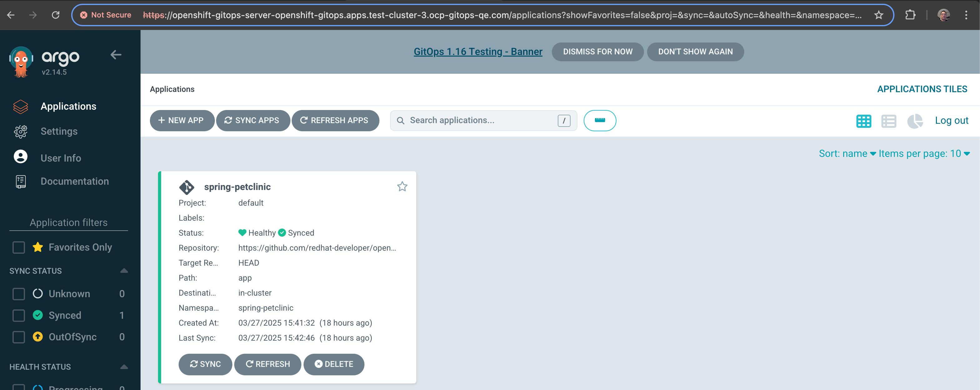Screen dimensions: 980x390
Task: Open Settings in the sidebar
Action: 59,131
